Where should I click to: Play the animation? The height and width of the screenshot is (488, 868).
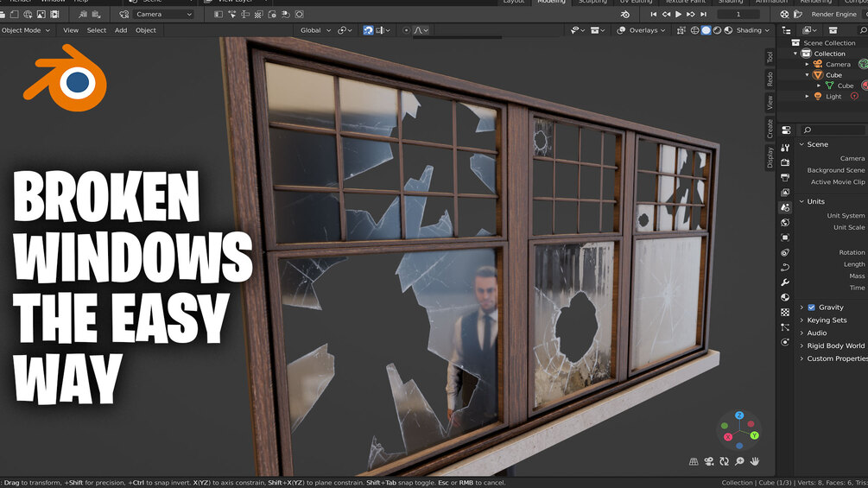(678, 15)
